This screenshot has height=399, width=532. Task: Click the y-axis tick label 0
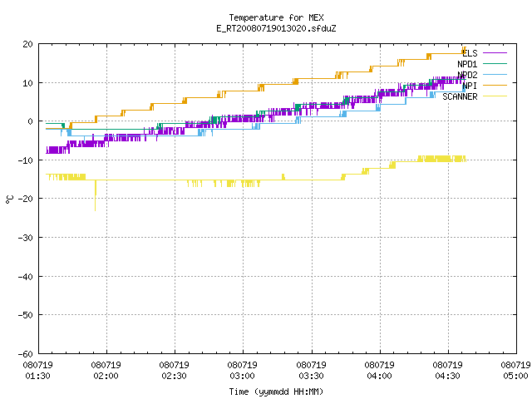click(31, 121)
